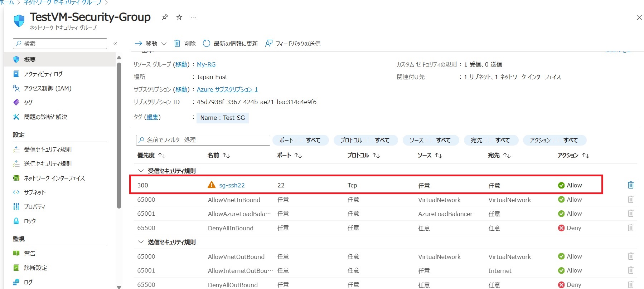
Task: Open the ソース == すべて filter
Action: coord(430,140)
